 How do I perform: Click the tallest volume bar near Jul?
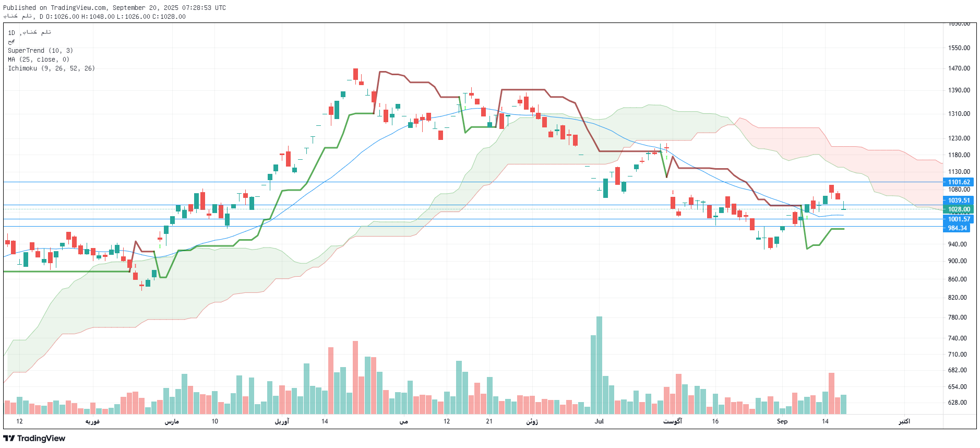pyautogui.click(x=599, y=366)
